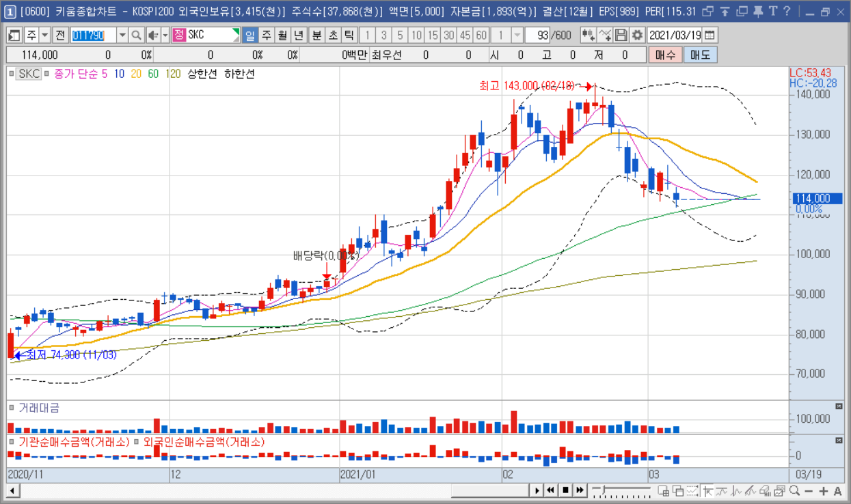Open chart settings gear icon

pyautogui.click(x=637, y=35)
